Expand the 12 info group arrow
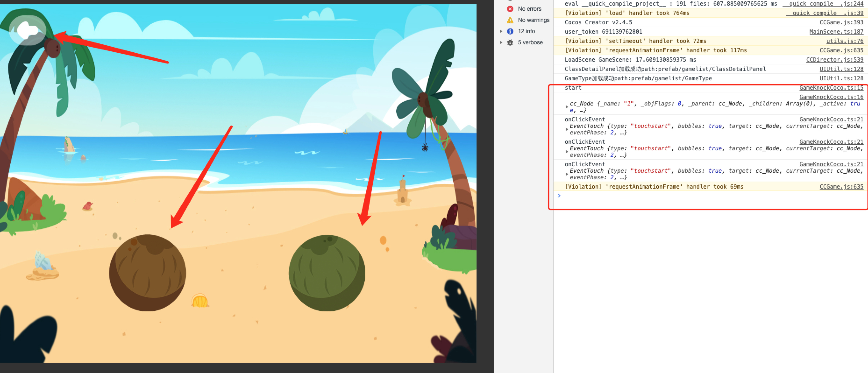This screenshot has width=868, height=373. [x=501, y=31]
